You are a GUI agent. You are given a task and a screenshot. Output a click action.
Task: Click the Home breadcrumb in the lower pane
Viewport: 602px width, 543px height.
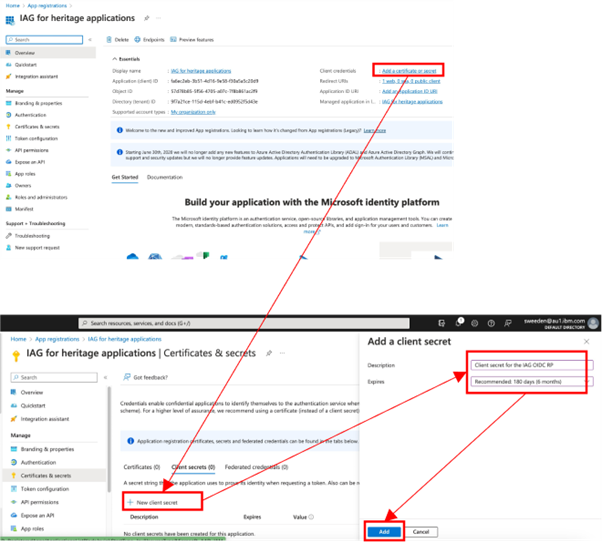point(18,339)
